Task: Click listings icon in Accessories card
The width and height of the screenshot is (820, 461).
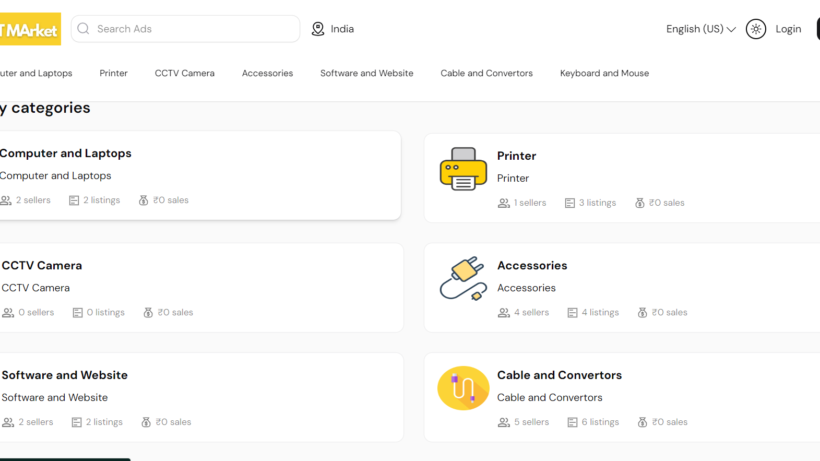Action: (573, 313)
